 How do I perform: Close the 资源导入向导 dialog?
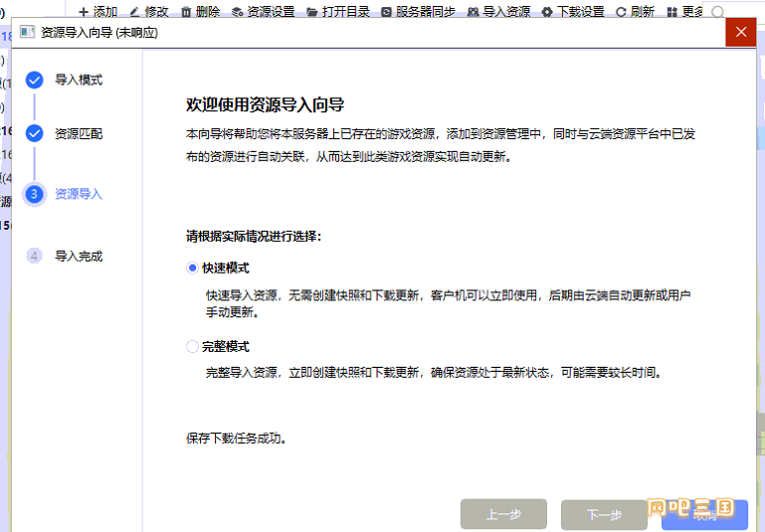point(740,33)
